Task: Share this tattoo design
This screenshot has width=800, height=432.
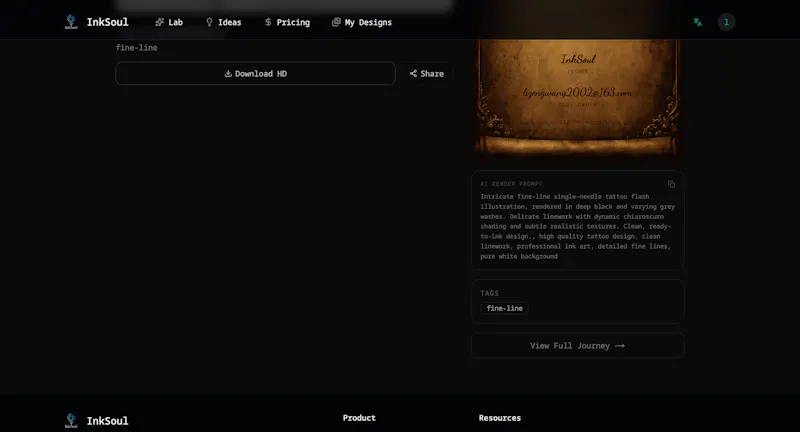Action: click(427, 73)
